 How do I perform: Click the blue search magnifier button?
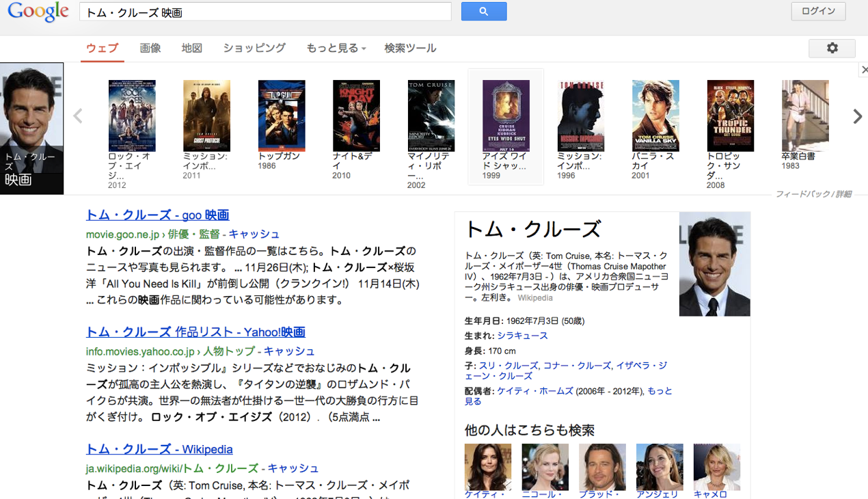pyautogui.click(x=484, y=12)
